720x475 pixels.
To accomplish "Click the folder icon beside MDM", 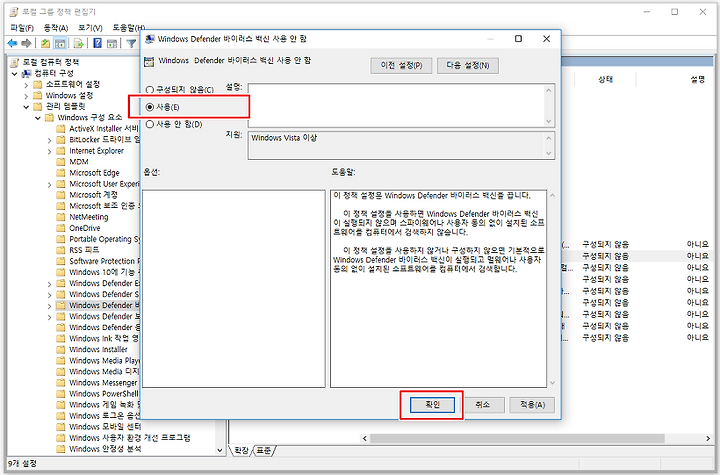I will pyautogui.click(x=61, y=162).
